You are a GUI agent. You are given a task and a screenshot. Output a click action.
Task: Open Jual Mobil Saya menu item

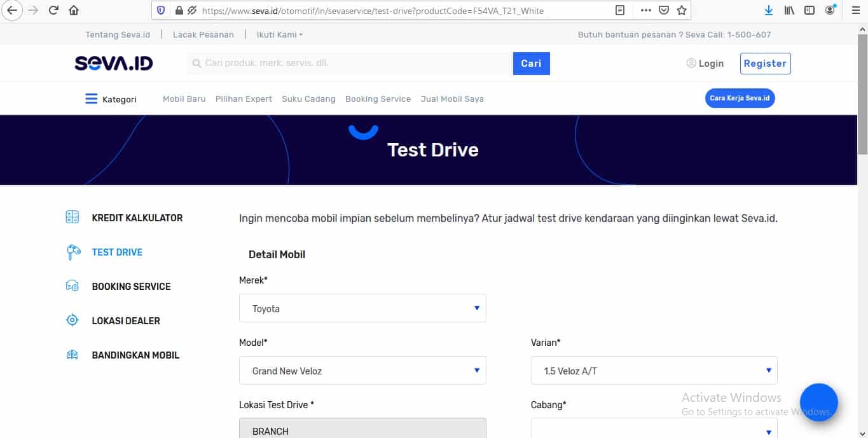point(452,99)
